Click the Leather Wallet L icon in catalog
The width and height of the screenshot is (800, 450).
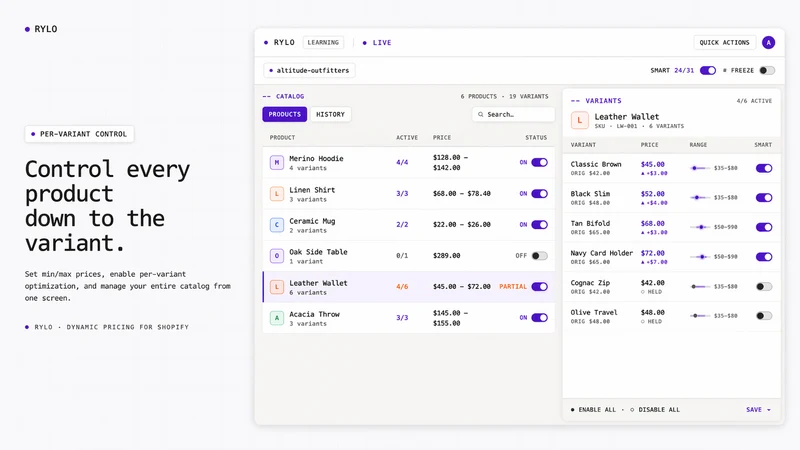(x=277, y=287)
